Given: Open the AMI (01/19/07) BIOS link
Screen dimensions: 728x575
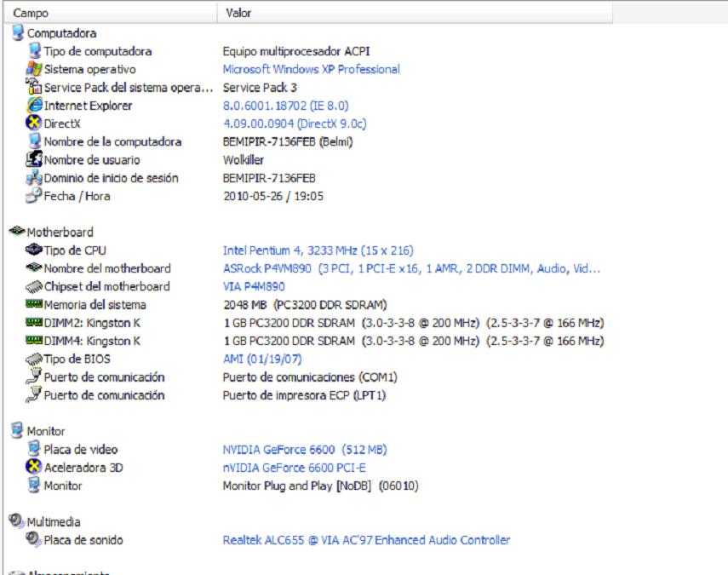Looking at the screenshot, I should pyautogui.click(x=262, y=359).
